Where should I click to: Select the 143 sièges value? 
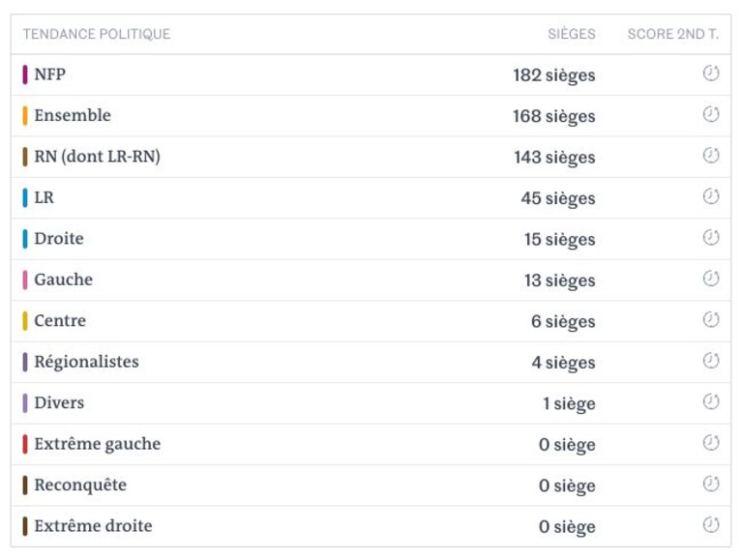[x=554, y=158]
